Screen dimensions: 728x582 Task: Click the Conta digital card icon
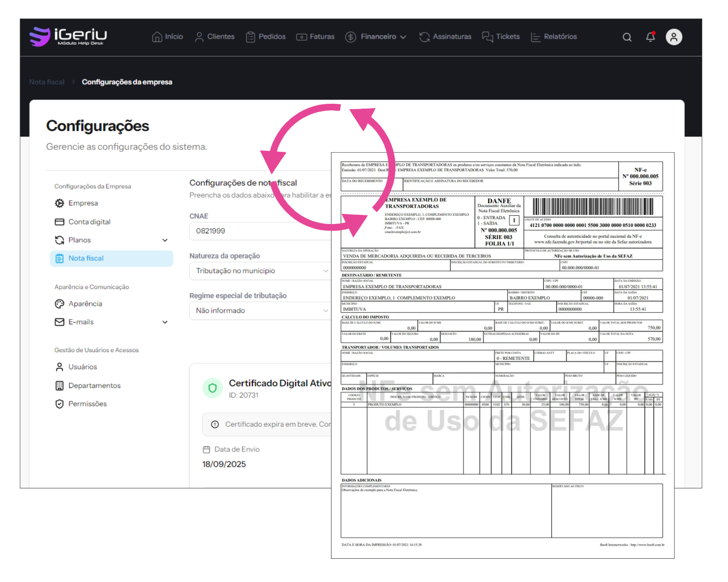coord(59,222)
